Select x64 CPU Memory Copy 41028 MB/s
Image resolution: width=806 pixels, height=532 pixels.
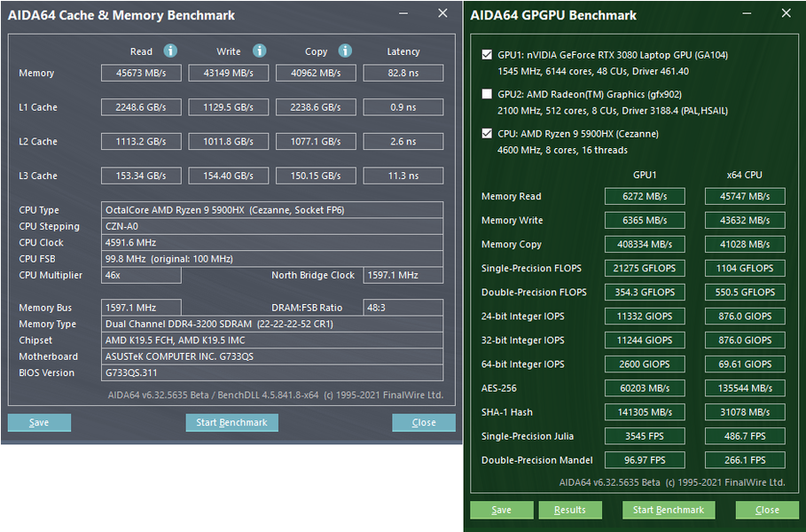click(x=745, y=244)
